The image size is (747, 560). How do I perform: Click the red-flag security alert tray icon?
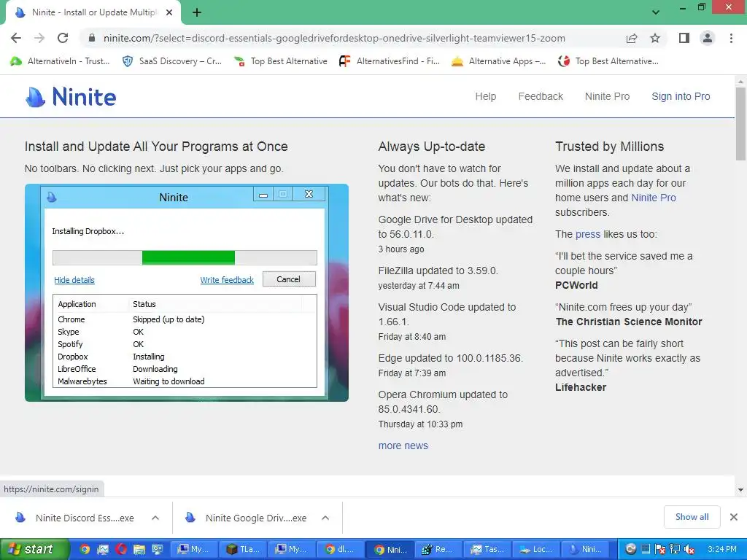coord(660,550)
